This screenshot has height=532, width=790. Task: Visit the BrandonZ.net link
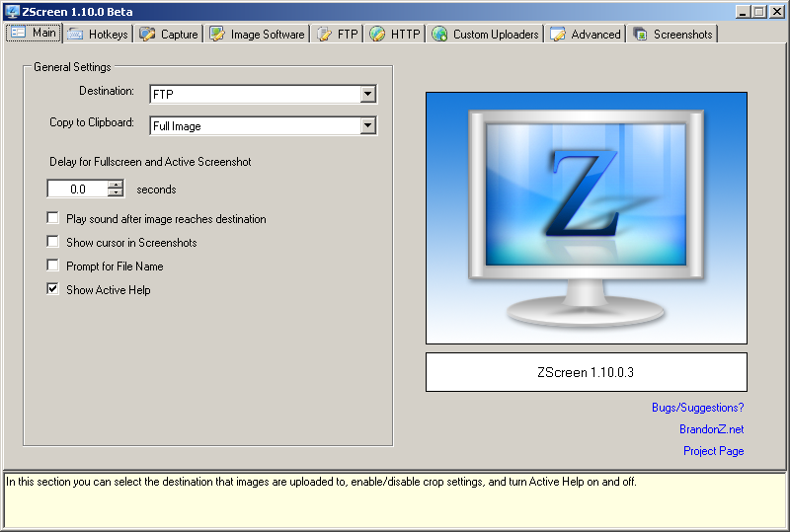point(711,428)
